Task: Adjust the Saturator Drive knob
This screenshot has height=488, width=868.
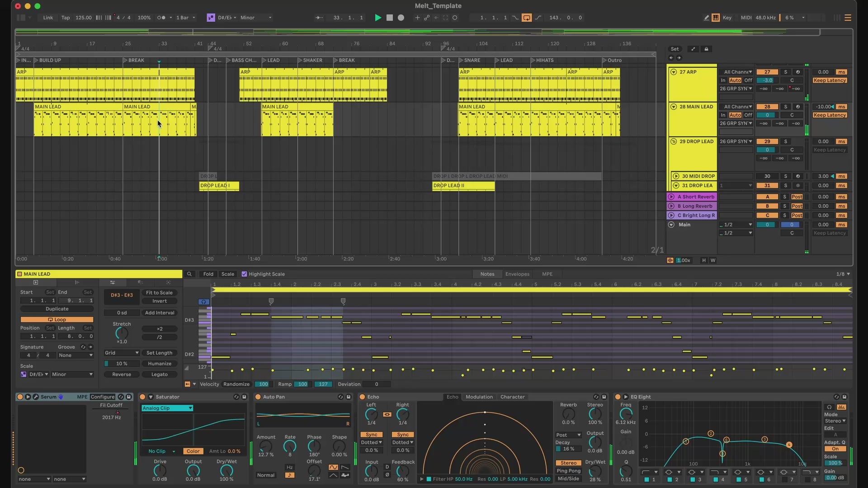Action: [160, 471]
